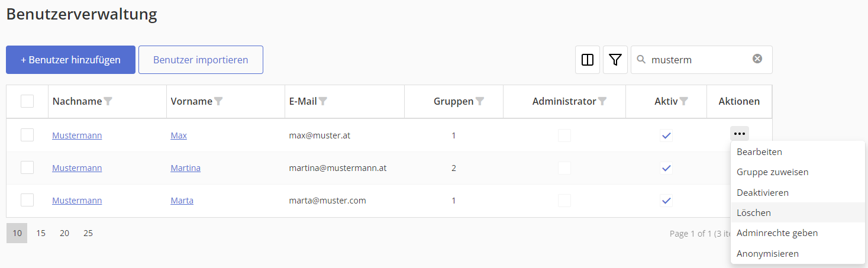The image size is (868, 268).
Task: Click Anonymisieren in the context menu
Action: pyautogui.click(x=767, y=254)
